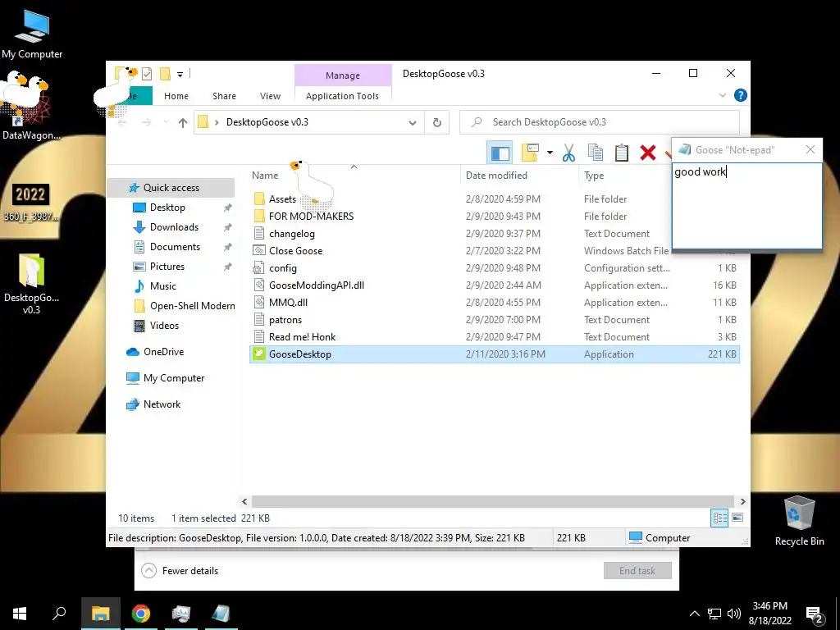Expand the ribbon chevron near Help
Viewport: 840px width, 630px height.
pyautogui.click(x=722, y=95)
